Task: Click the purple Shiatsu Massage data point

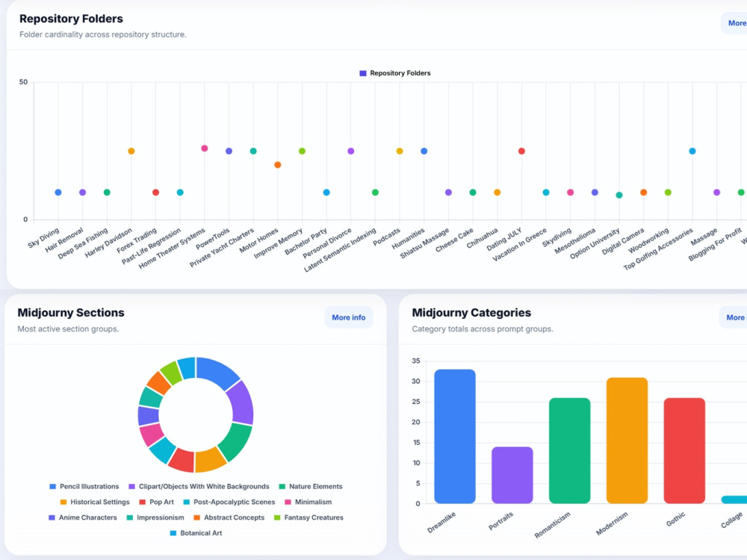Action: (x=448, y=193)
